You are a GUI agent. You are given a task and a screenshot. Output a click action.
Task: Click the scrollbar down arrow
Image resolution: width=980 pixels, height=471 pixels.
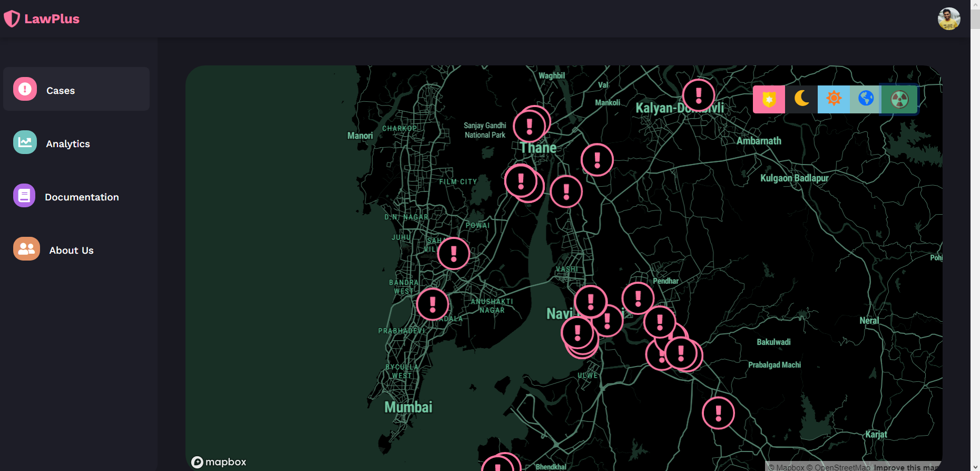click(x=975, y=467)
